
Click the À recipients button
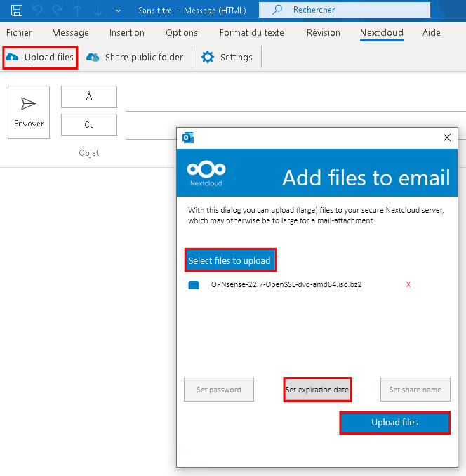pos(89,97)
